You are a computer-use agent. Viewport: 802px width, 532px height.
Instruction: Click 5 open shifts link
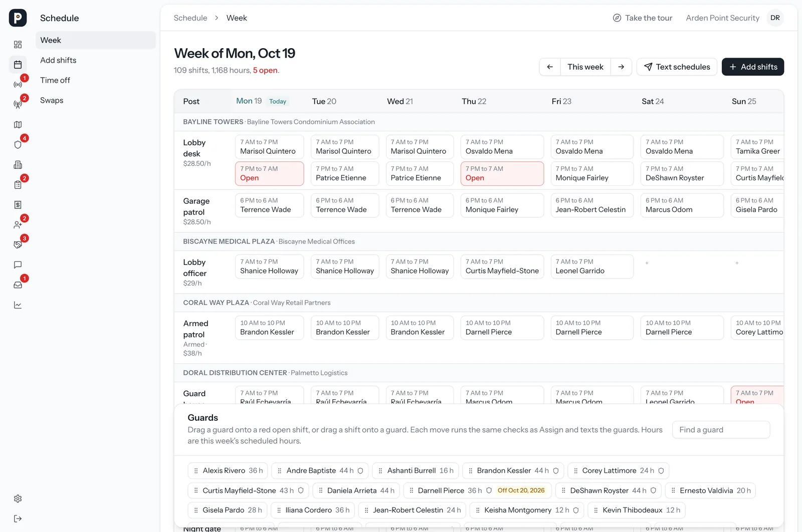[x=265, y=71]
